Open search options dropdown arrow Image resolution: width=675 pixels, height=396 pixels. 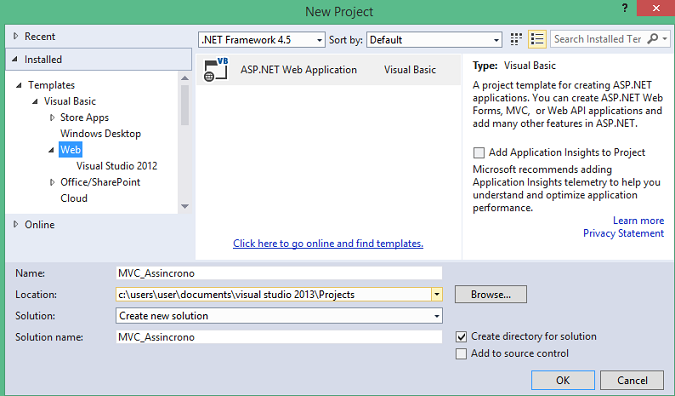coord(665,39)
